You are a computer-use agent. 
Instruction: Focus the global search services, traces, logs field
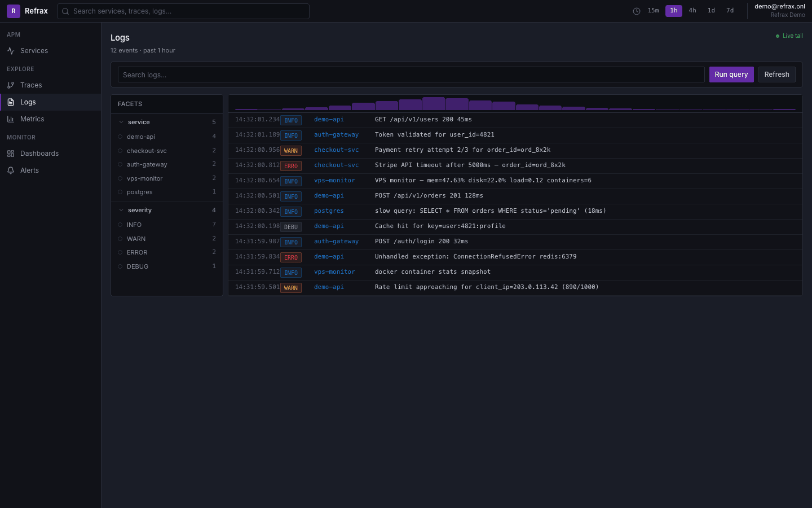point(183,11)
